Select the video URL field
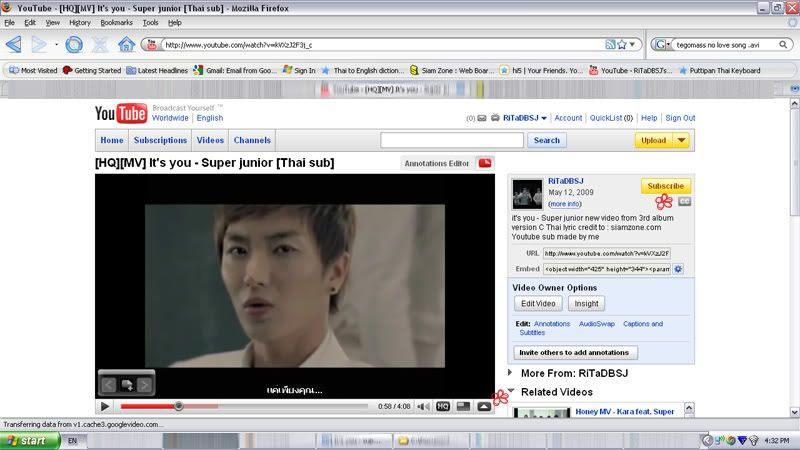Screen dimensions: 800x450 (x=606, y=254)
